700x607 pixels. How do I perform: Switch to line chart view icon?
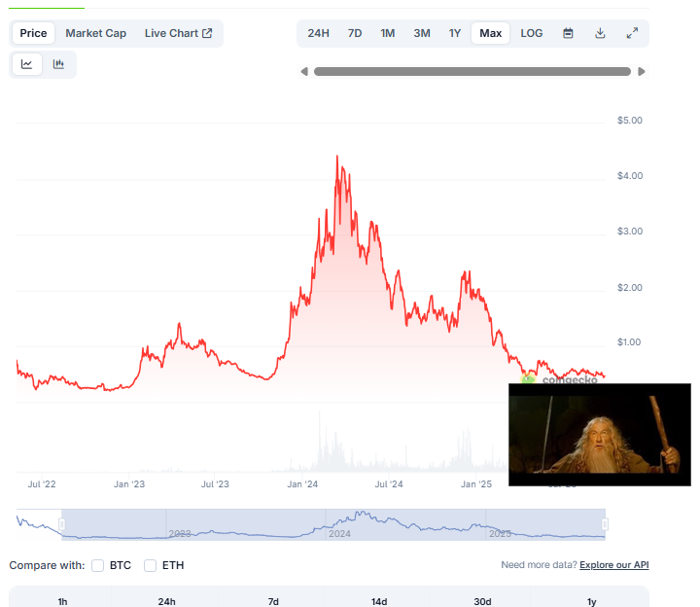click(27, 64)
